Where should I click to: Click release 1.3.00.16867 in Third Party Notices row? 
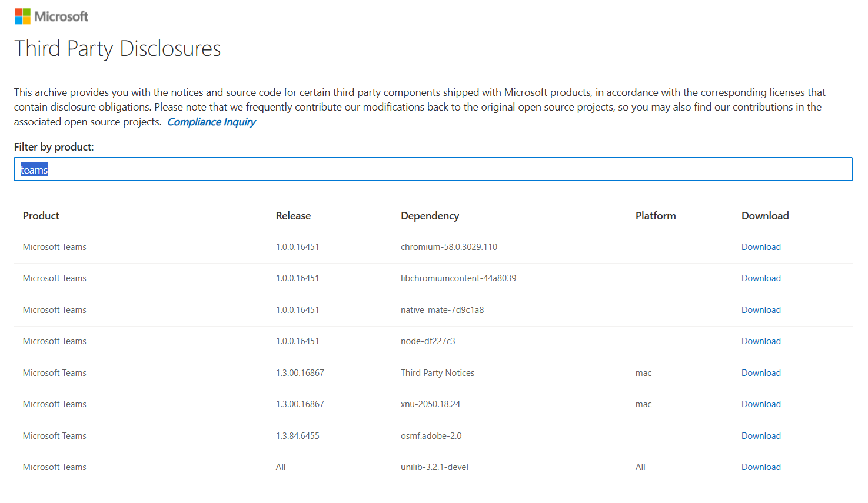(300, 373)
